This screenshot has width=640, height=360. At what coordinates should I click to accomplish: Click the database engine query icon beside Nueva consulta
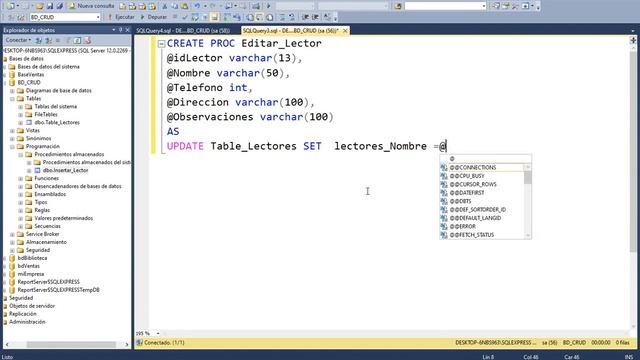click(123, 6)
